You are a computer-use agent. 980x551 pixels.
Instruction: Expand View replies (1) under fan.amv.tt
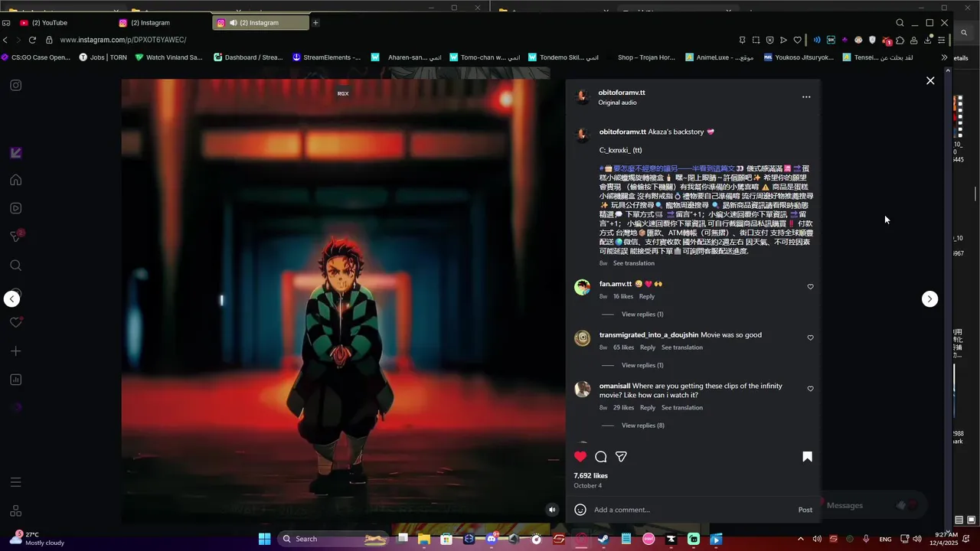click(x=642, y=315)
